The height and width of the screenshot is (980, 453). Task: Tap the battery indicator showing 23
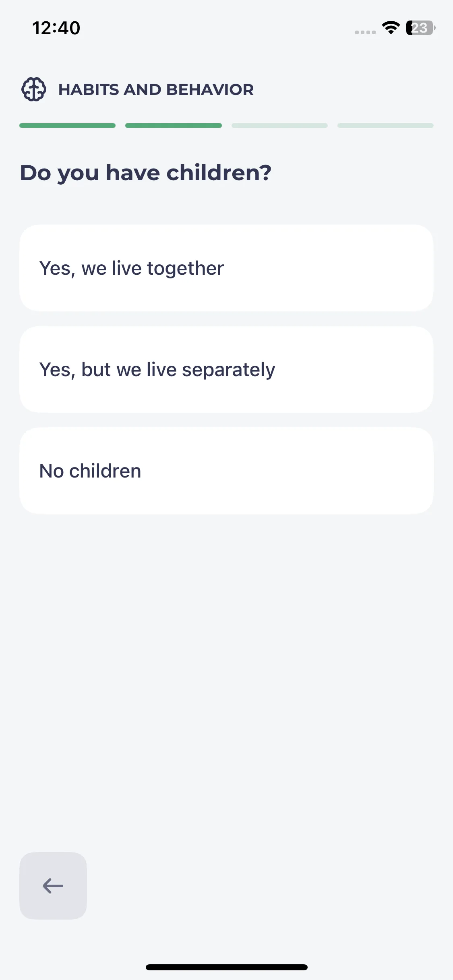421,28
